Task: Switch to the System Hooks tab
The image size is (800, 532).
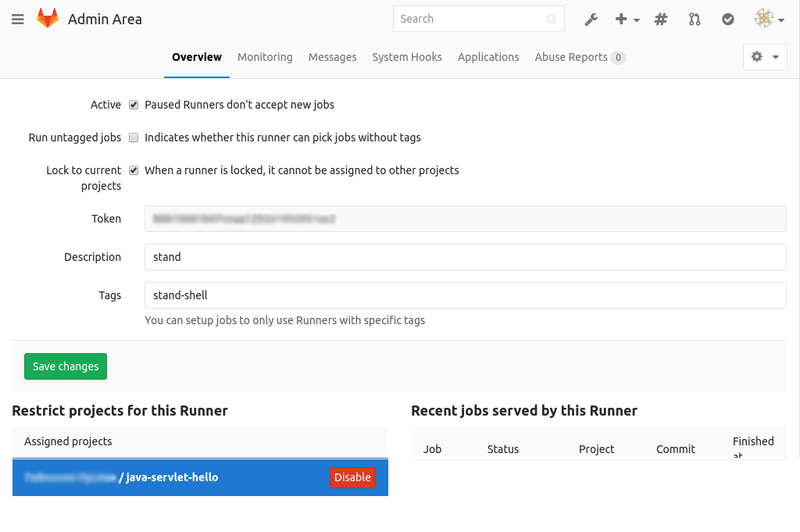Action: tap(407, 57)
